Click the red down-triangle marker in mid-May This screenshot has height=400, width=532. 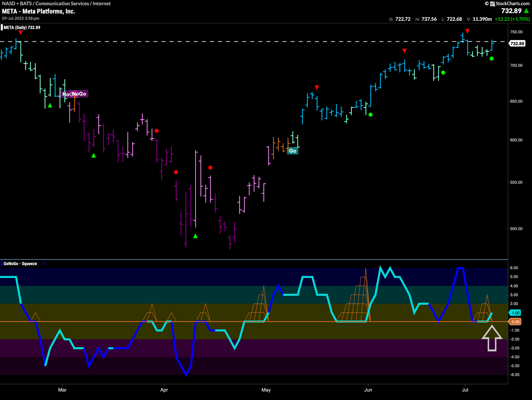pos(317,87)
